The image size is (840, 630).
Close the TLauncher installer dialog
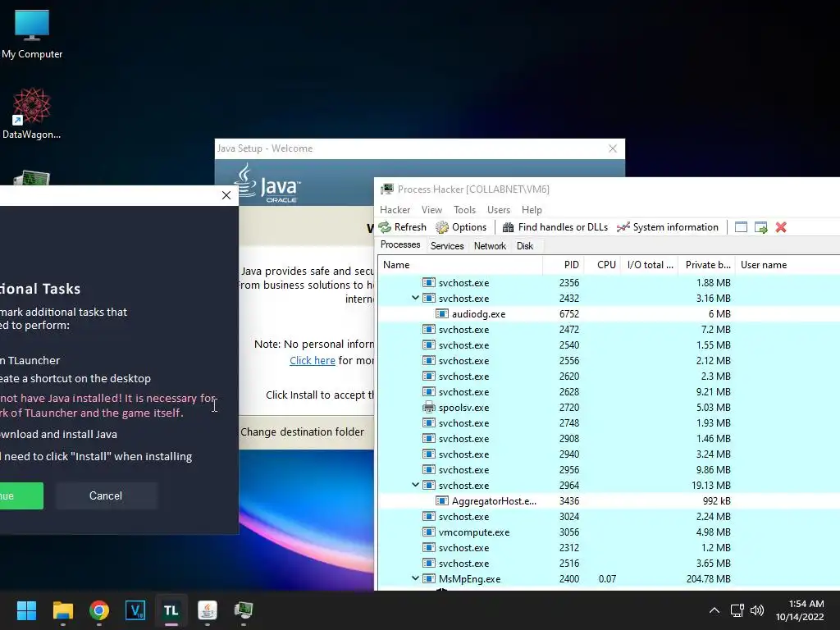point(226,195)
